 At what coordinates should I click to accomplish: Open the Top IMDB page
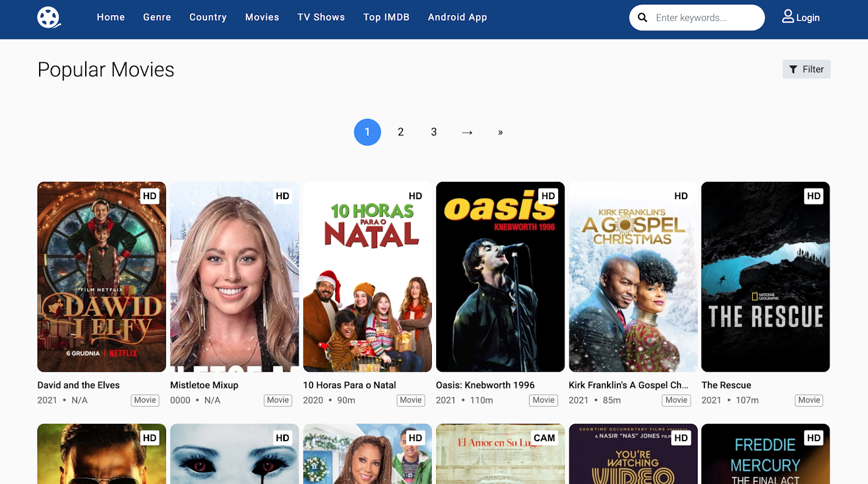[x=386, y=17]
